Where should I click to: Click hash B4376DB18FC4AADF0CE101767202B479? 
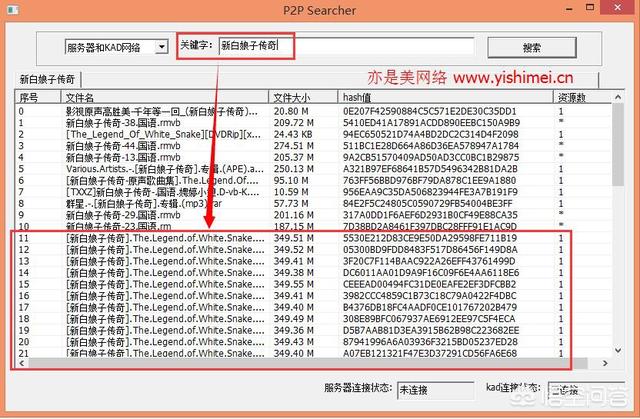(430, 307)
